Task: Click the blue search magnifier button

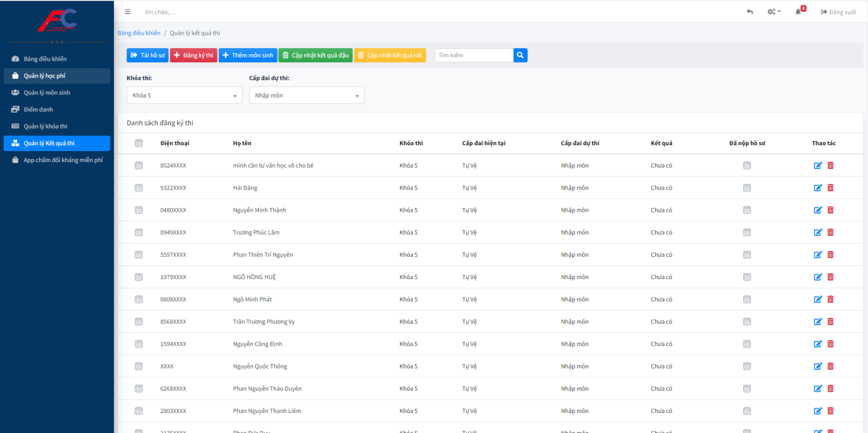Action: pyautogui.click(x=520, y=55)
